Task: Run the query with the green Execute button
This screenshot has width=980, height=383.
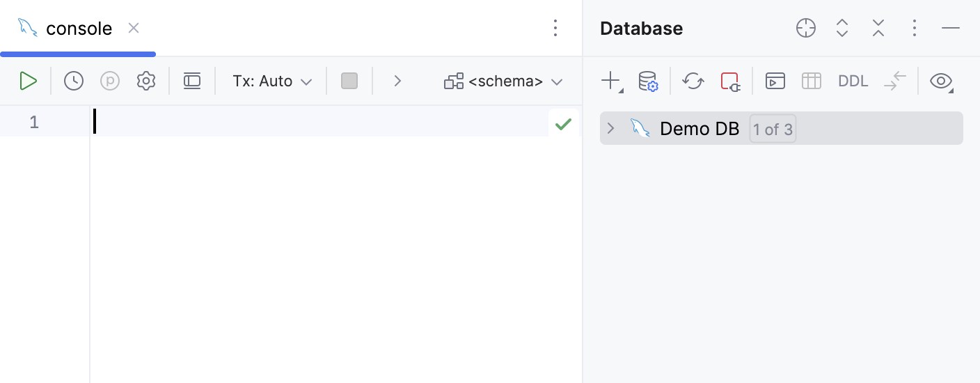Action: tap(28, 81)
